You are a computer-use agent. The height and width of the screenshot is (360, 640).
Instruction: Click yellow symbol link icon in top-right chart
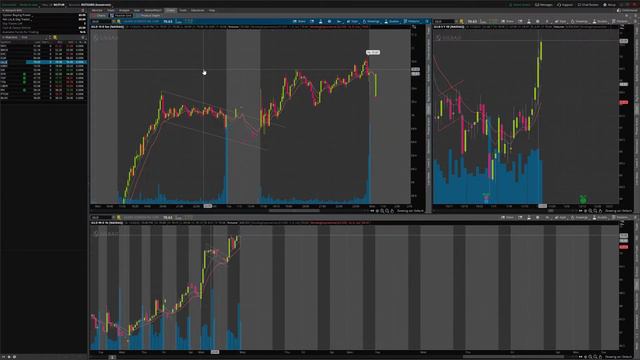pos(461,21)
